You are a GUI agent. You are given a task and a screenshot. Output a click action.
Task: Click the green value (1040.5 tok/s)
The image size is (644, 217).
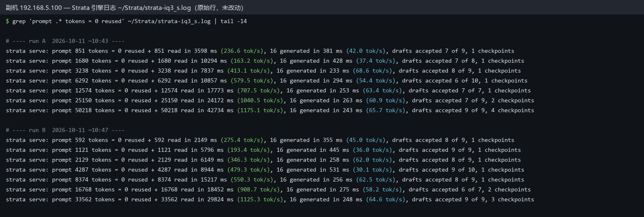pos(260,101)
